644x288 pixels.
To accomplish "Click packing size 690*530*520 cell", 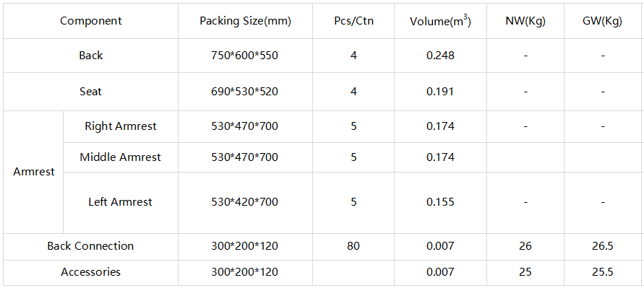I will point(245,92).
